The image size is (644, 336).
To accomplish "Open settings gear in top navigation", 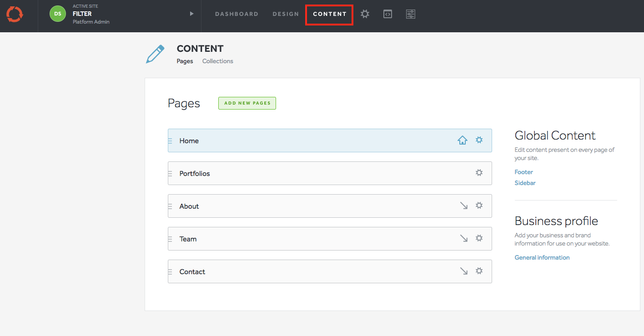I will click(x=365, y=14).
